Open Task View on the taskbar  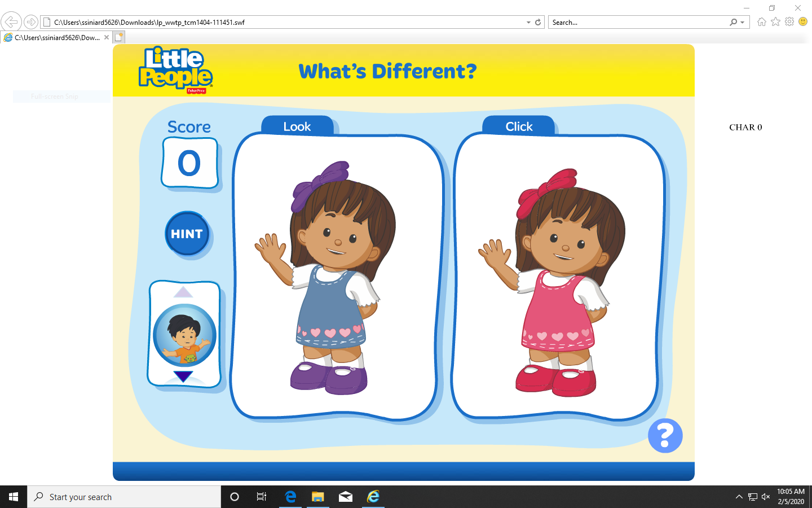click(x=262, y=497)
